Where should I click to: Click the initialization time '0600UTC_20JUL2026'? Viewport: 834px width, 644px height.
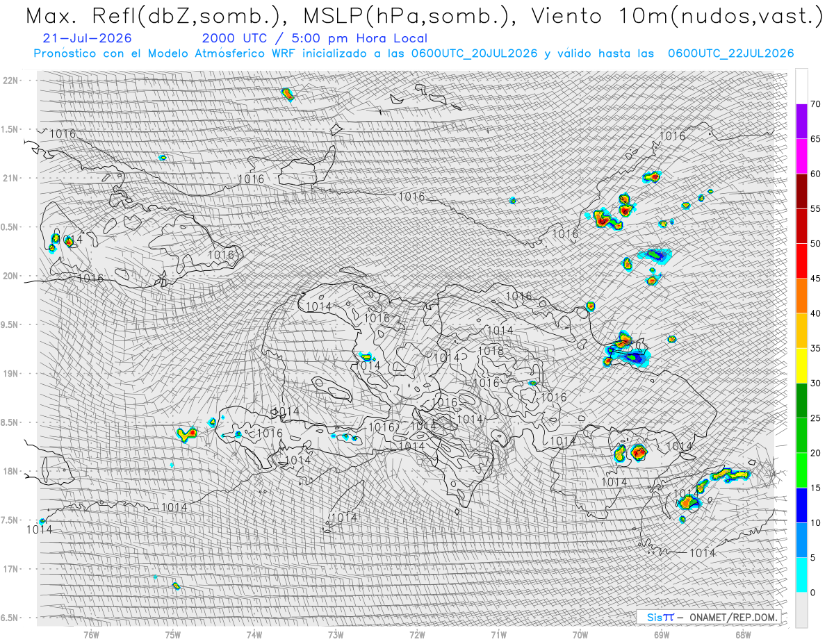point(473,53)
